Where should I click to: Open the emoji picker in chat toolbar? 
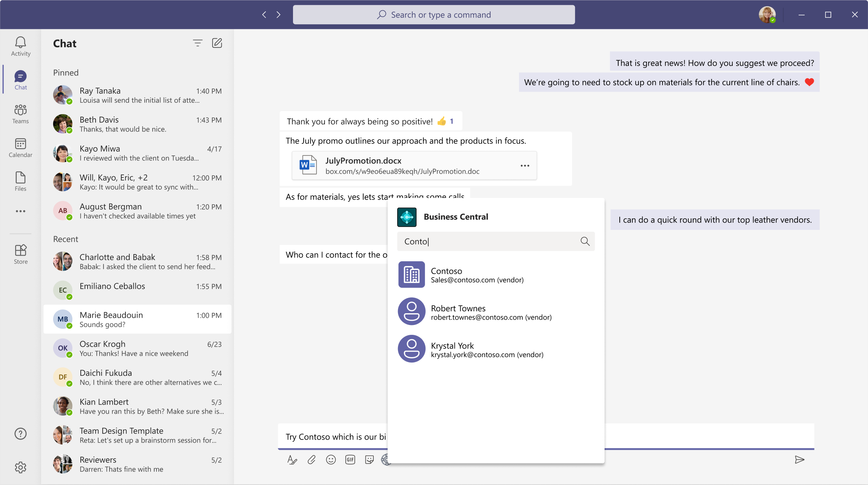click(x=331, y=459)
